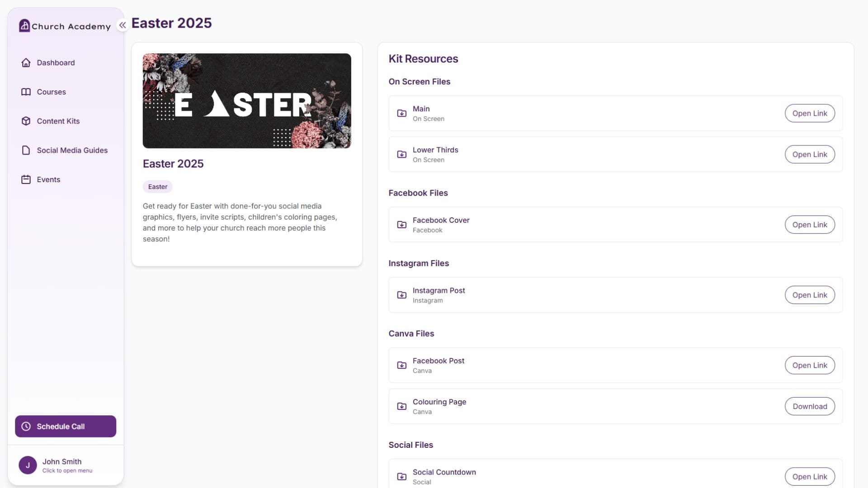Click the Easter 2025 card title
Viewport: 868px width, 488px height.
(173, 164)
